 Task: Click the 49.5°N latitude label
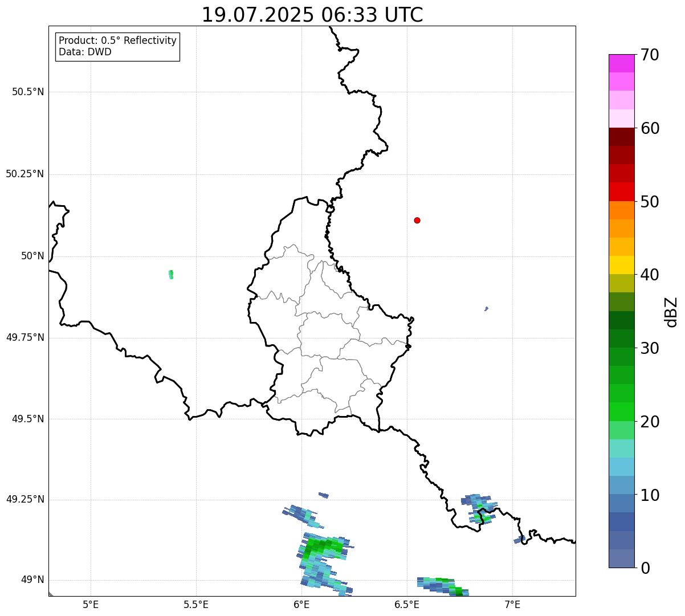pos(28,419)
